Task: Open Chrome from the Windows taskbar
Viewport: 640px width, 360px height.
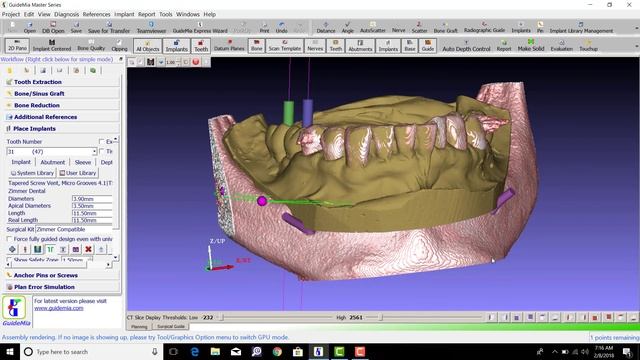Action: [x=277, y=351]
